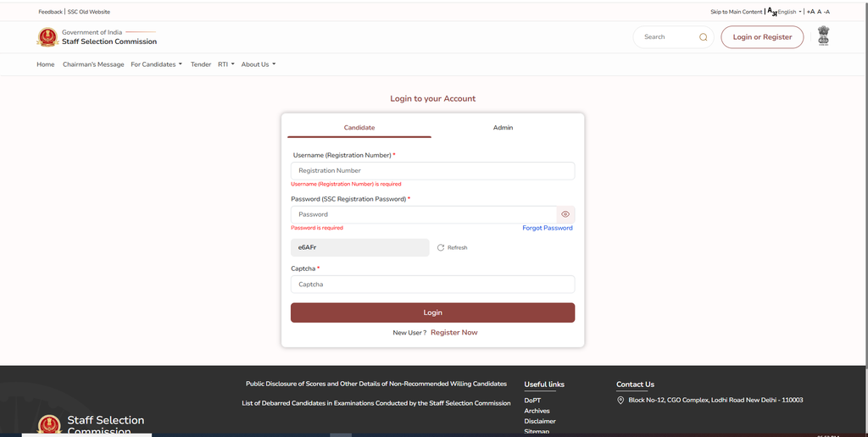Focus the Captcha input field
The height and width of the screenshot is (437, 868).
point(432,285)
